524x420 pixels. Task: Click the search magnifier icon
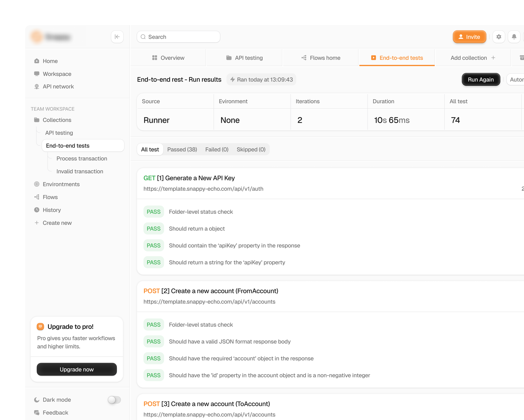pos(143,37)
